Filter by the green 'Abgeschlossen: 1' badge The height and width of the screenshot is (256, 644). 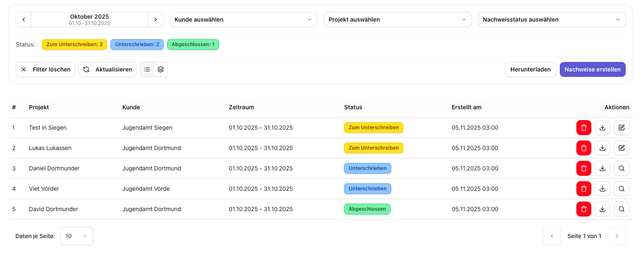pos(193,44)
